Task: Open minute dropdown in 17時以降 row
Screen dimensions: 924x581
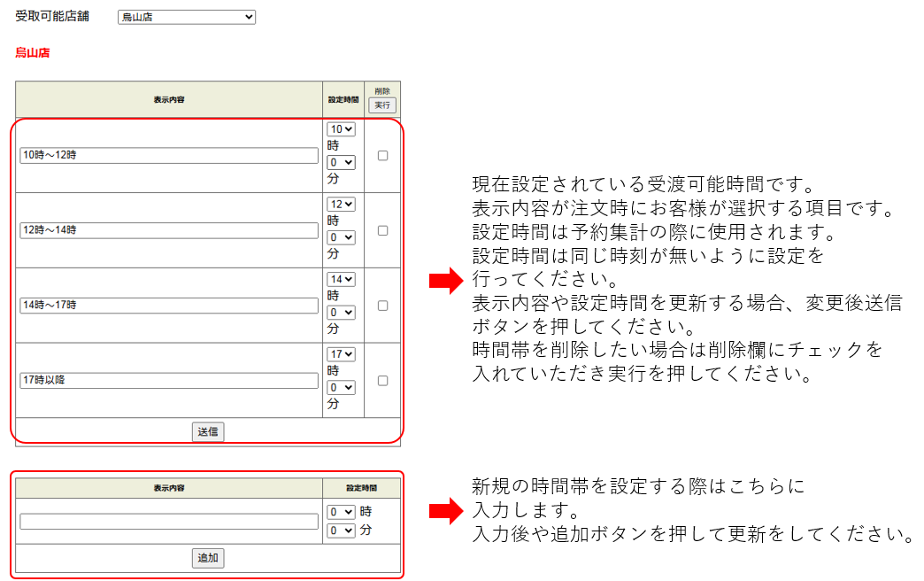Action: click(341, 388)
